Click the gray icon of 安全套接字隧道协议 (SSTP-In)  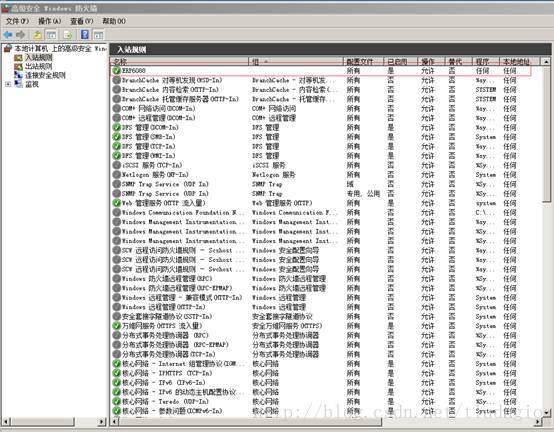click(x=117, y=316)
